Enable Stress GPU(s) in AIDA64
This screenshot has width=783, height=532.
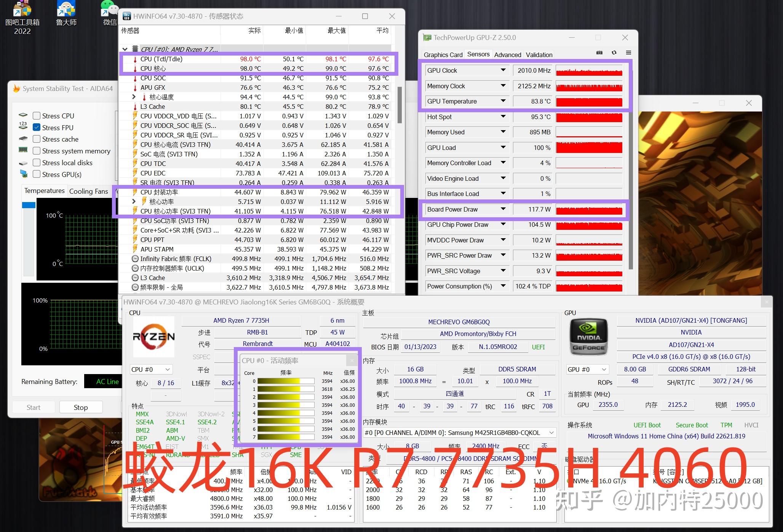pyautogui.click(x=37, y=174)
